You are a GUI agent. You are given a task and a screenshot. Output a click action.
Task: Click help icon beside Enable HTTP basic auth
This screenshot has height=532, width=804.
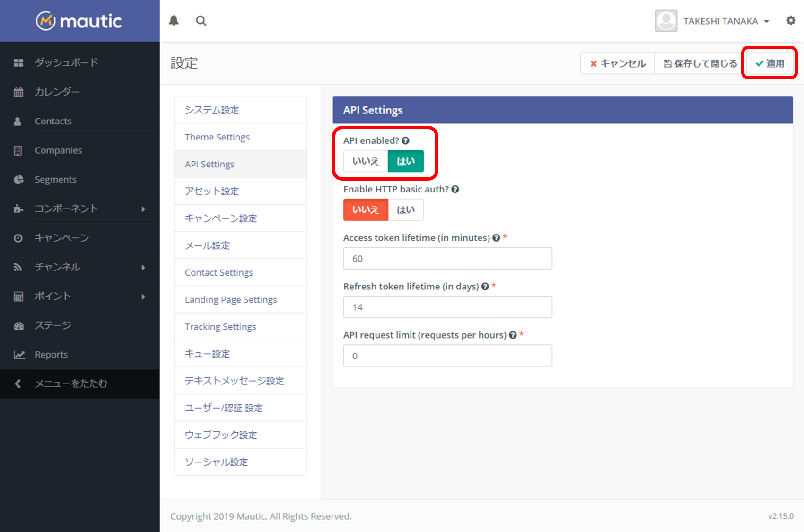coord(455,189)
